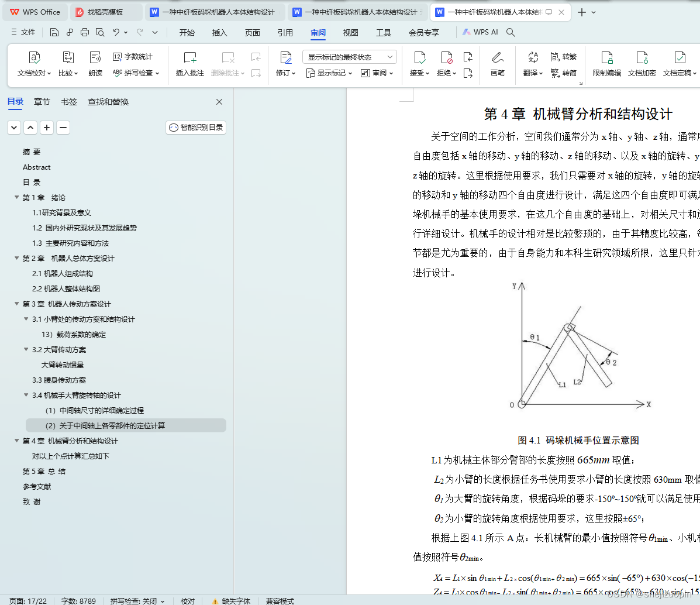Open the 引用 ribbon tab
Screen dimensions: 700x605
coord(285,32)
